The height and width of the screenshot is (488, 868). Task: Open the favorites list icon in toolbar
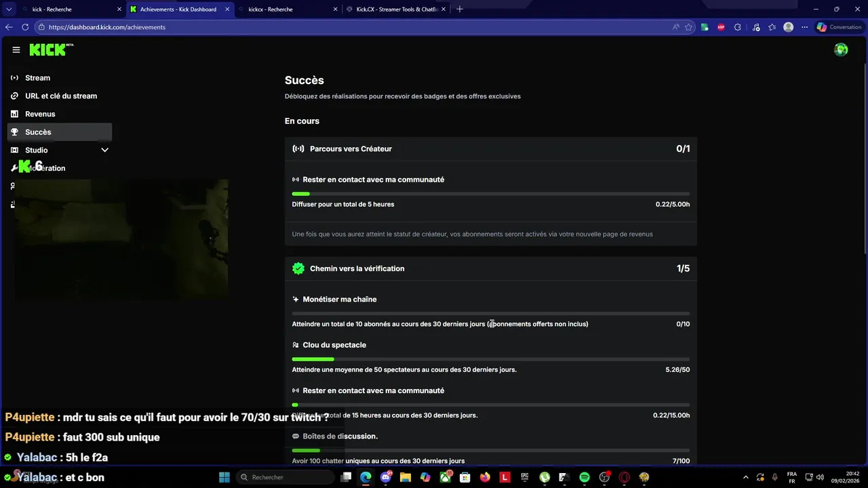[x=772, y=27]
